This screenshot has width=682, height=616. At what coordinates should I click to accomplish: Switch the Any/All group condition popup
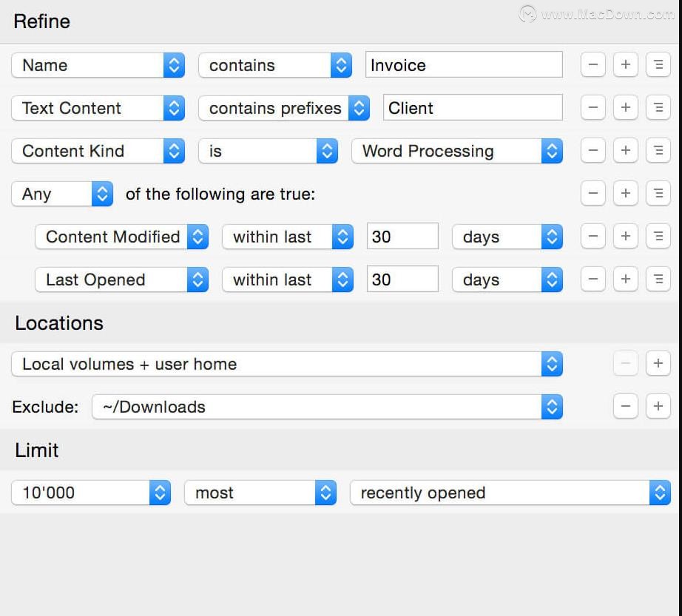(62, 194)
